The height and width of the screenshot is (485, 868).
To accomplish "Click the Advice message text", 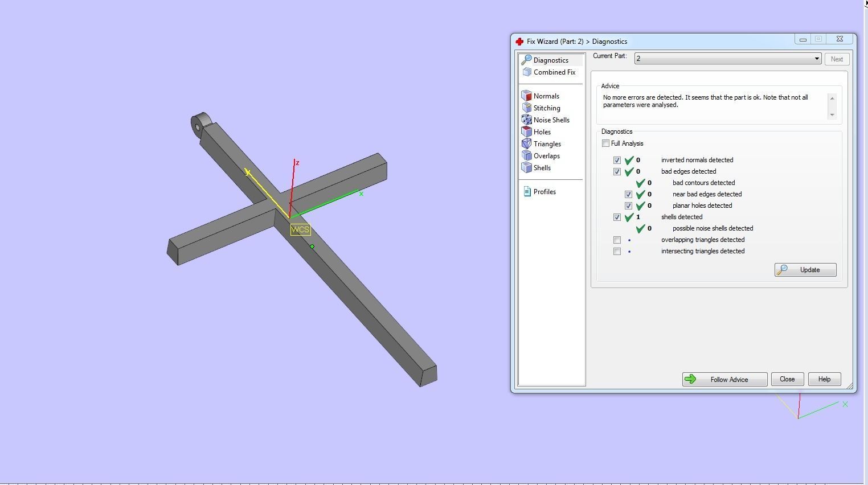I will [705, 101].
